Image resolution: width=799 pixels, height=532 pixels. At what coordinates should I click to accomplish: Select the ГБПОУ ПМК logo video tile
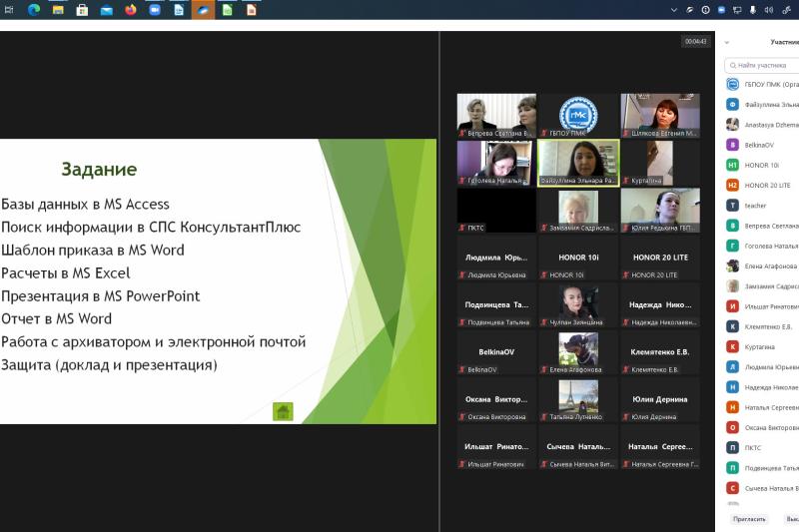click(578, 116)
